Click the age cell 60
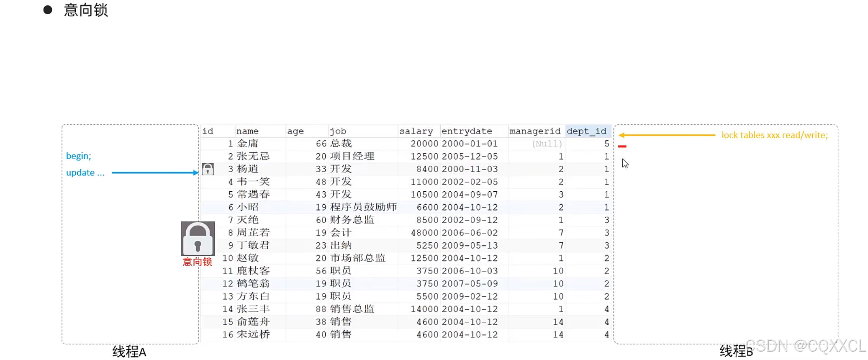Image resolution: width=868 pixels, height=360 pixels. coord(321,220)
